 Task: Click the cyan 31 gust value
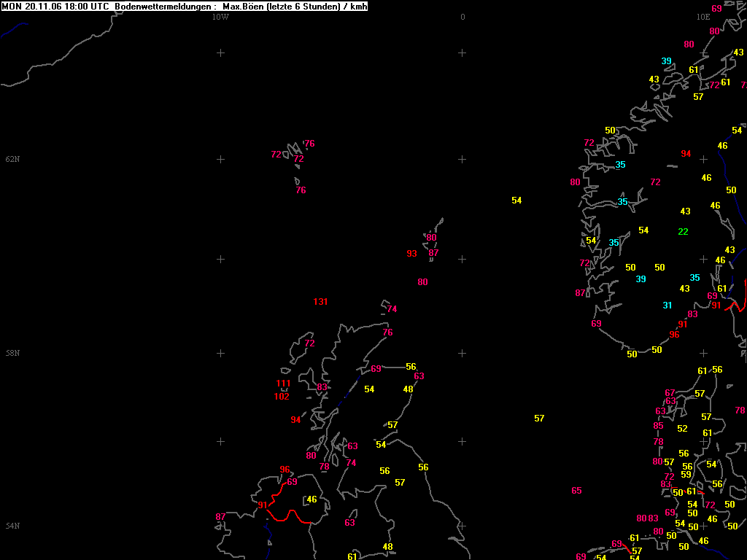coord(667,306)
